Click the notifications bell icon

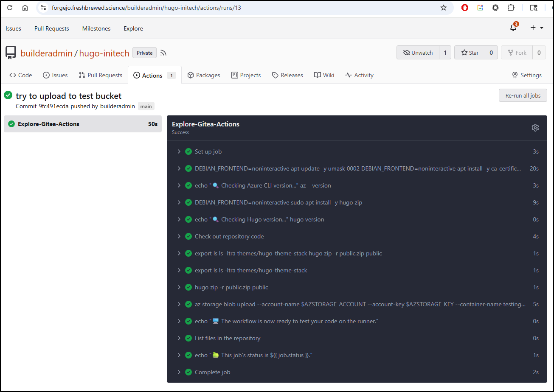[x=513, y=28]
